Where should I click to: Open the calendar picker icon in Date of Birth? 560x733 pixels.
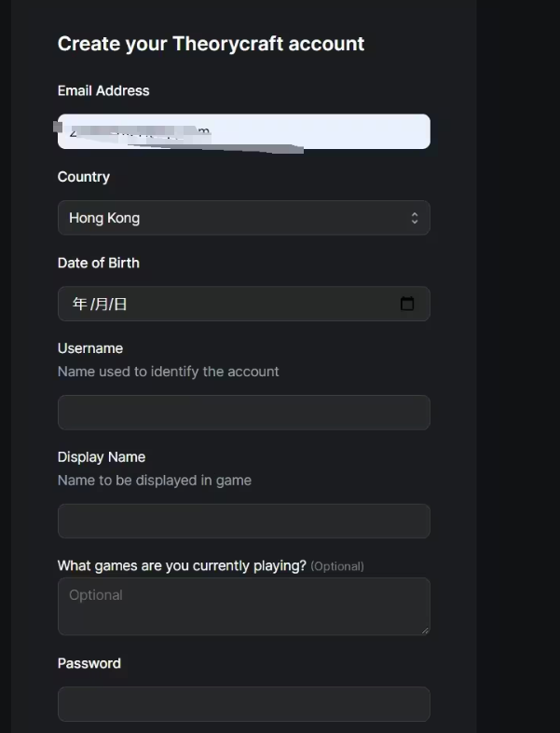tap(407, 304)
